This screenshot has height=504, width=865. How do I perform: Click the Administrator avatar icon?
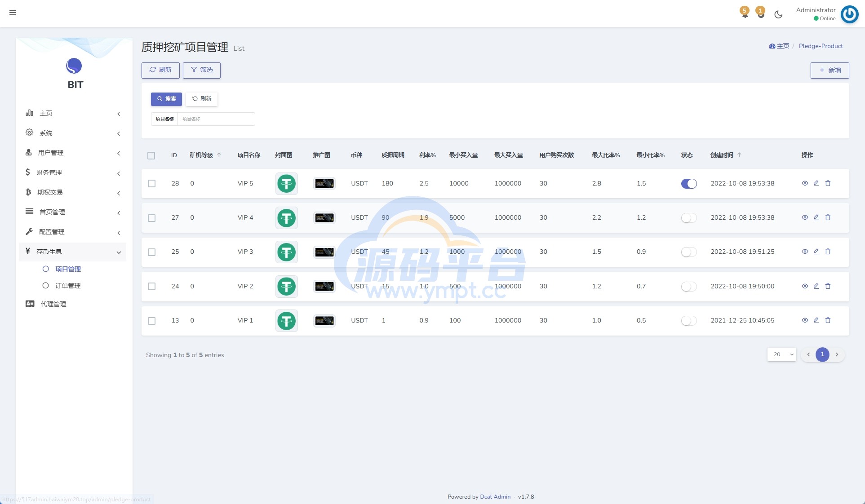pyautogui.click(x=849, y=14)
